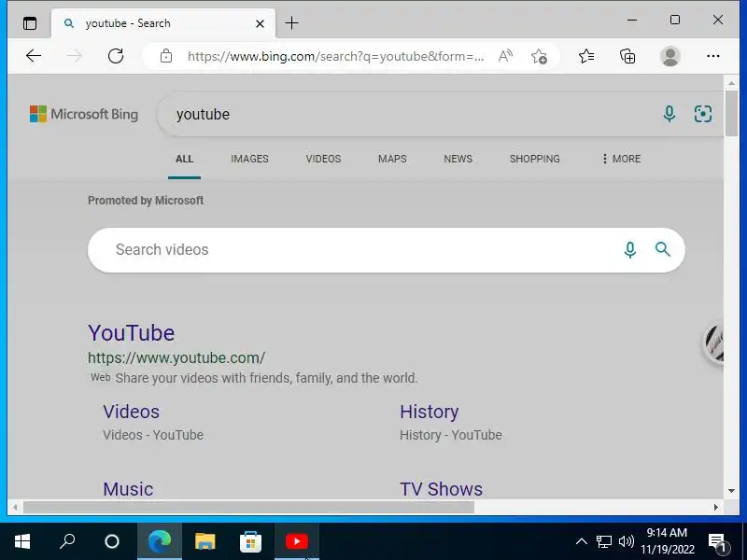
Task: Show hidden system tray icons
Action: click(x=581, y=541)
